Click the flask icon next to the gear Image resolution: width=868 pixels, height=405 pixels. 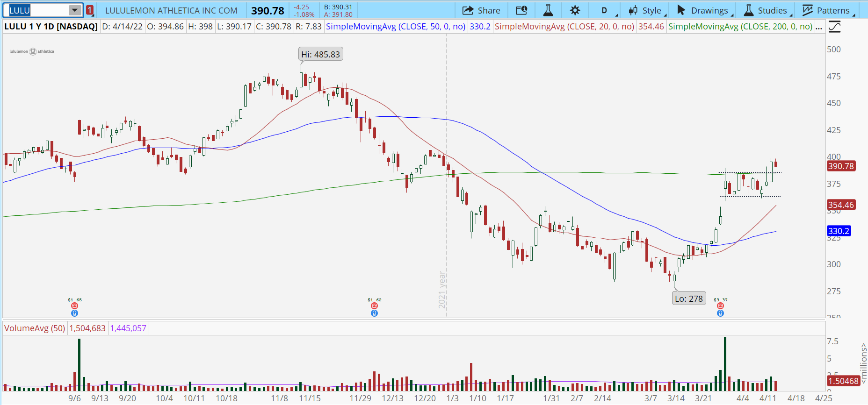pyautogui.click(x=548, y=10)
